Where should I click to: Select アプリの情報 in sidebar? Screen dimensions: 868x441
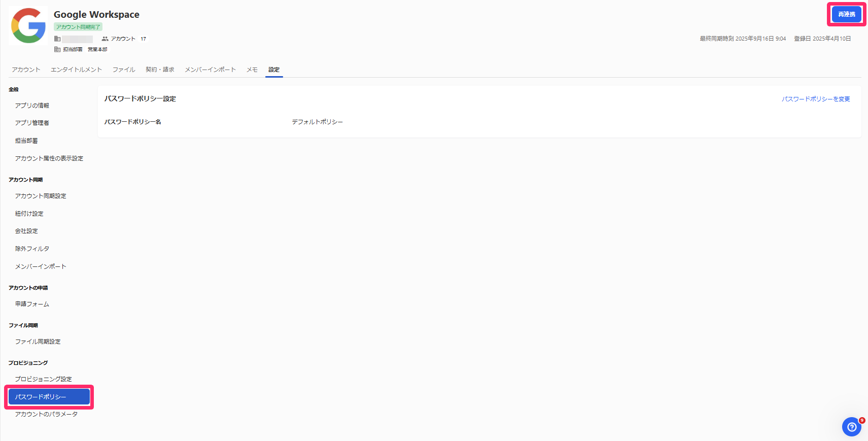point(32,106)
